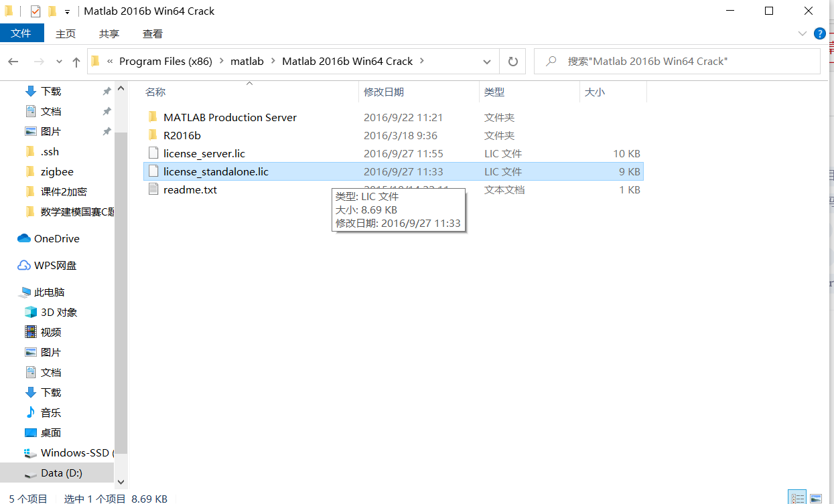Image resolution: width=834 pixels, height=504 pixels.
Task: Sort by the 大小 column header
Action: [595, 92]
